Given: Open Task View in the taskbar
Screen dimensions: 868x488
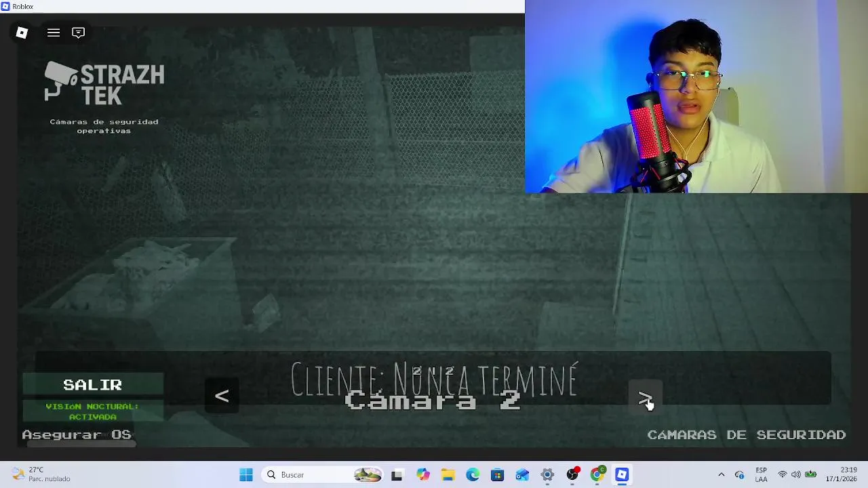Looking at the screenshot, I should pos(397,475).
